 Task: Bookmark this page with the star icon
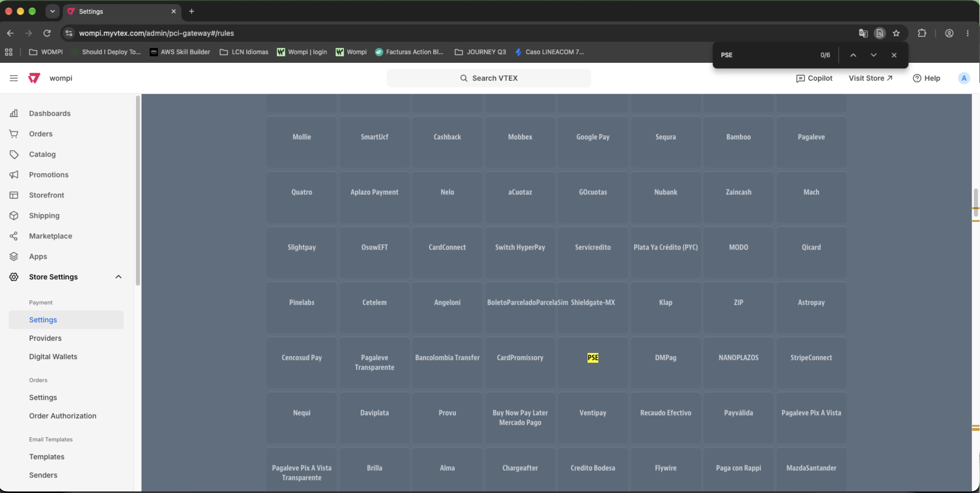(896, 33)
